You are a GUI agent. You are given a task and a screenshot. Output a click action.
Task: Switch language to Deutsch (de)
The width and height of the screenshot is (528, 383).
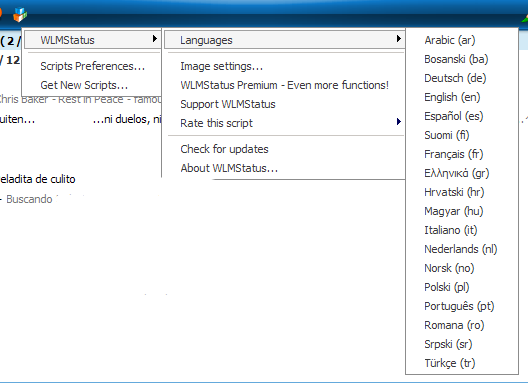tap(462, 78)
